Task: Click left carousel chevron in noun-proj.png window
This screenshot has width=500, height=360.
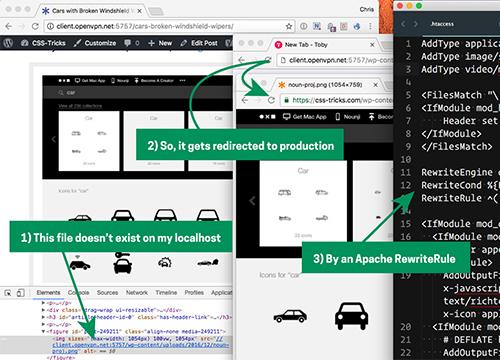Action: pos(252,201)
